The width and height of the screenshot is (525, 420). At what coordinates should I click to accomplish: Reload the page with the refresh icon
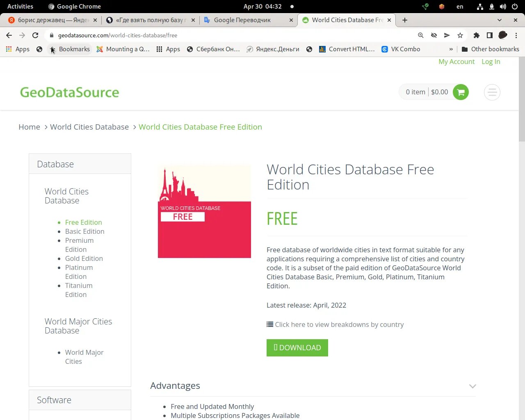click(35, 35)
